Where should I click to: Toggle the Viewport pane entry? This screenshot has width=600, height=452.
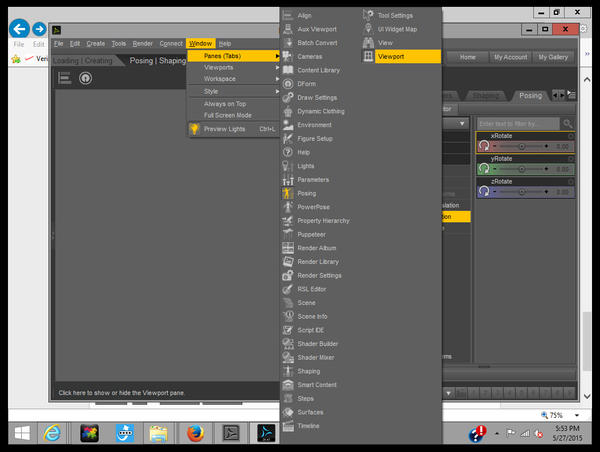pyautogui.click(x=401, y=57)
